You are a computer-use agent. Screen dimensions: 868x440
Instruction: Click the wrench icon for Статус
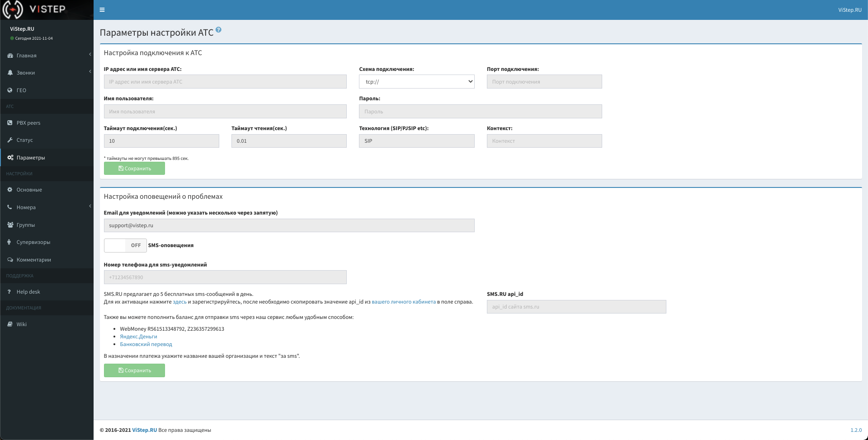click(x=10, y=140)
